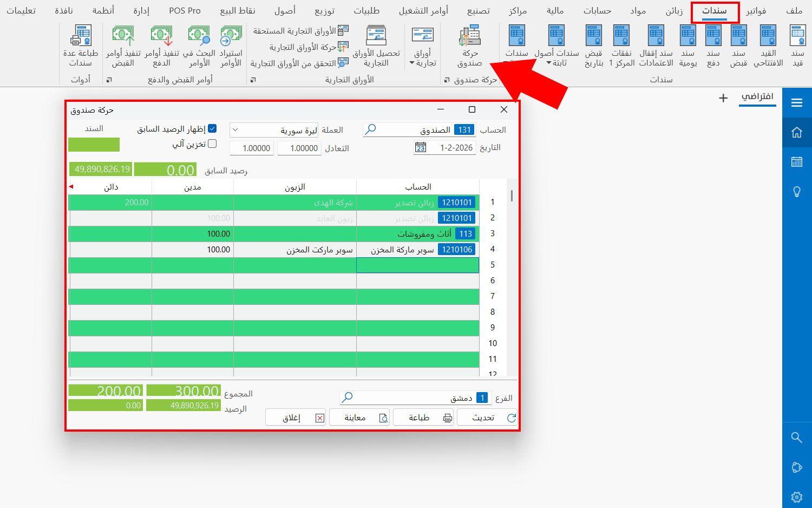The image size is (812, 508).
Task: Enable the تخزين آلي checkbox
Action: (x=212, y=144)
